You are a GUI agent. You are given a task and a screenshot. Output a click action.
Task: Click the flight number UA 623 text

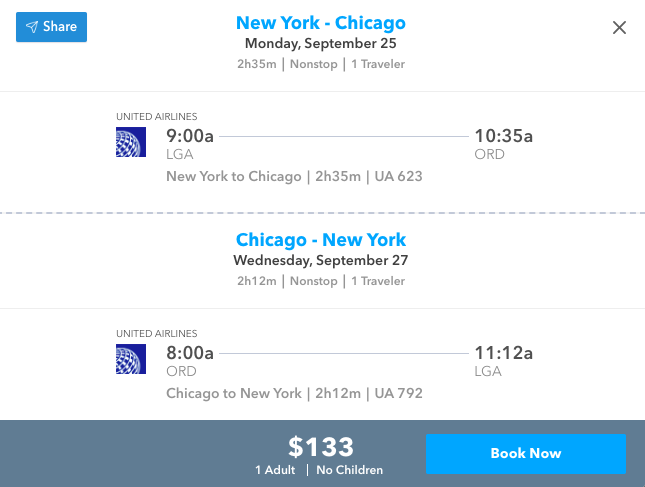[399, 177]
